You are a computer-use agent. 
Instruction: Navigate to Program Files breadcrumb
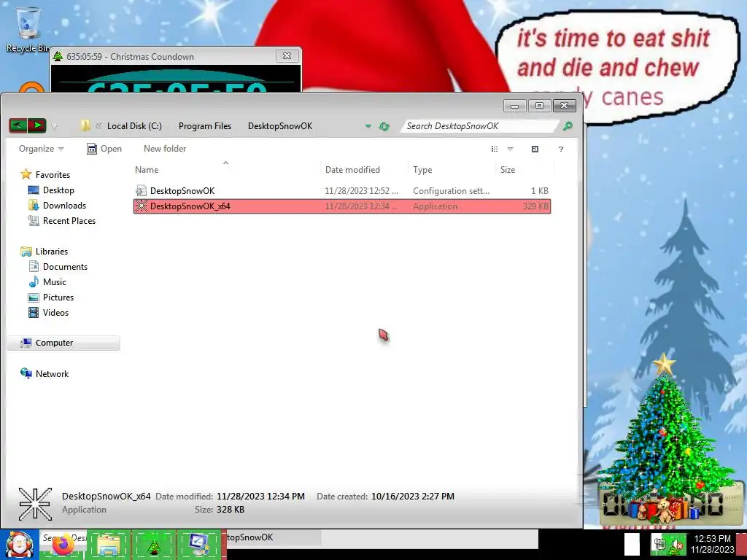205,126
